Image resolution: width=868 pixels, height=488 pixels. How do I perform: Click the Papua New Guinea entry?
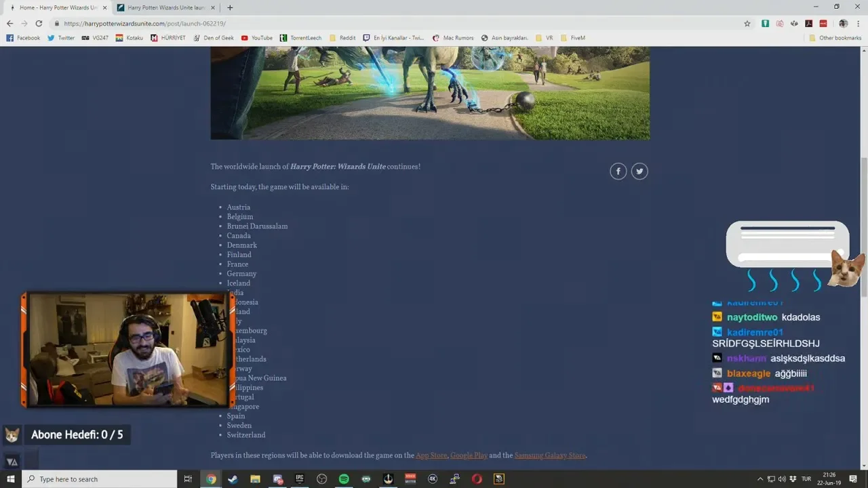coord(261,378)
